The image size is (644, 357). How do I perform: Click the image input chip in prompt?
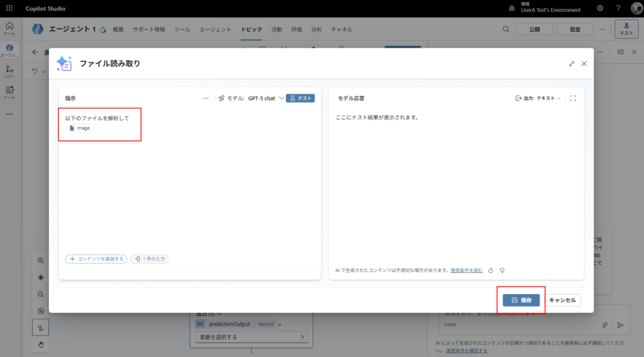80,128
